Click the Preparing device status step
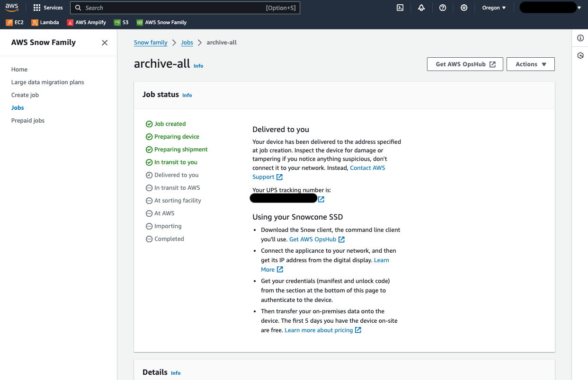The image size is (588, 380). [x=172, y=137]
